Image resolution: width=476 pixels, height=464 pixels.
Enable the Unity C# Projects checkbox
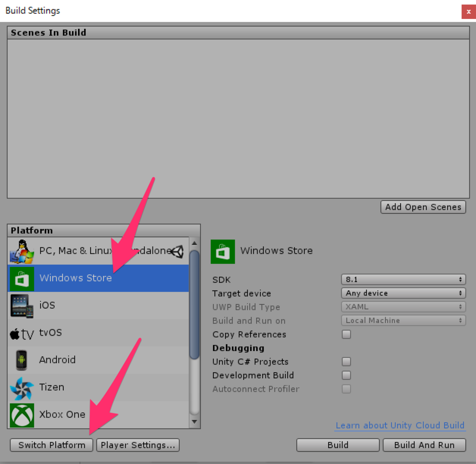click(346, 362)
